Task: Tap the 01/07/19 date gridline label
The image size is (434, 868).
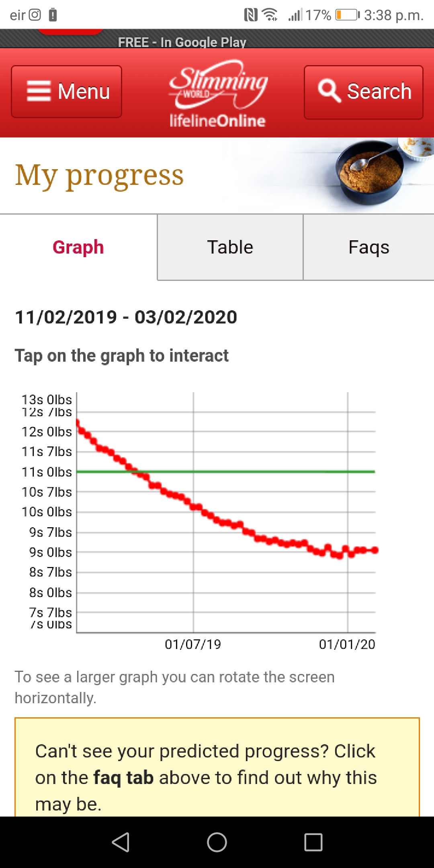Action: click(193, 644)
